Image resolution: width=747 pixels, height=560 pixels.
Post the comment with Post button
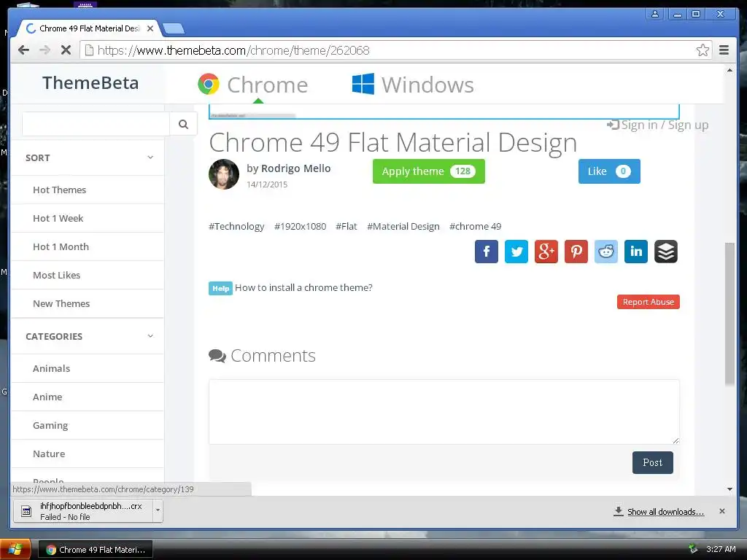(653, 462)
